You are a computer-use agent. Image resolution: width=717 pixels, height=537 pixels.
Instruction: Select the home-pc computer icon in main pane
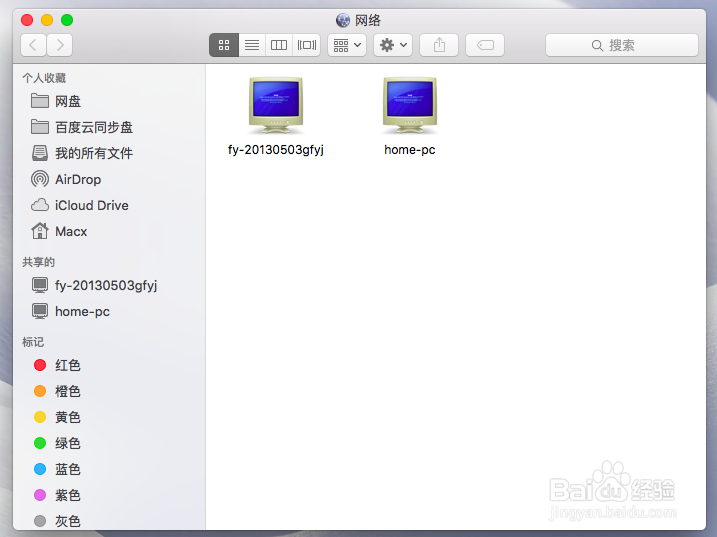pyautogui.click(x=410, y=105)
